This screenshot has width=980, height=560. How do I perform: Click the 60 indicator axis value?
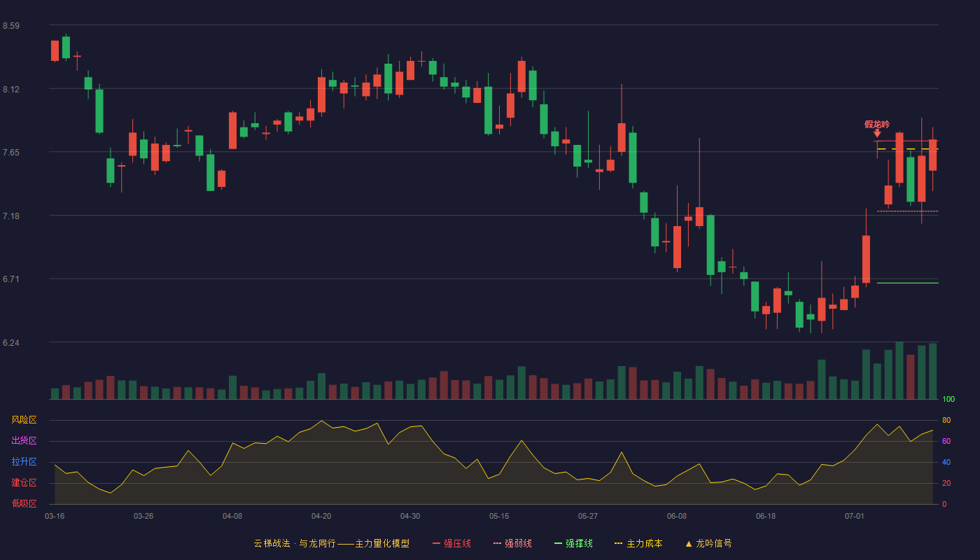pos(946,441)
